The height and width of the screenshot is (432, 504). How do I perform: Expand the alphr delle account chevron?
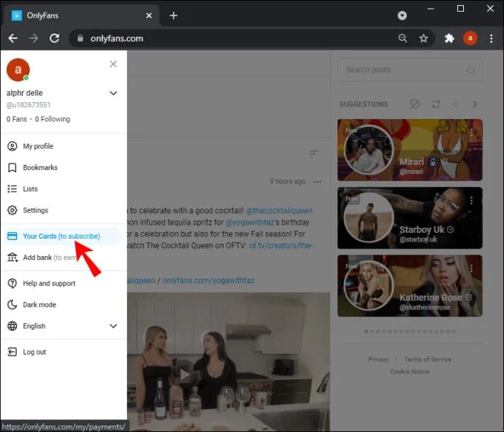(113, 93)
